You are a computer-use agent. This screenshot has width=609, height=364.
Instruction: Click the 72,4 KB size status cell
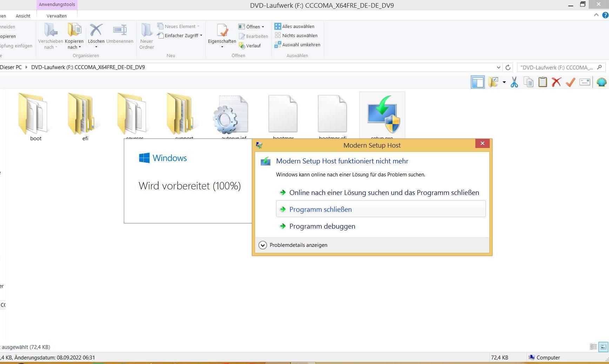[x=500, y=358]
